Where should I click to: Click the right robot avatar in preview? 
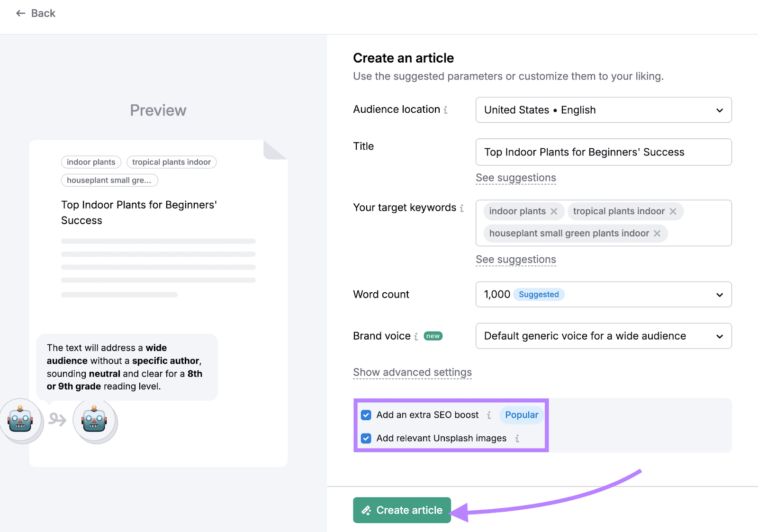94,420
